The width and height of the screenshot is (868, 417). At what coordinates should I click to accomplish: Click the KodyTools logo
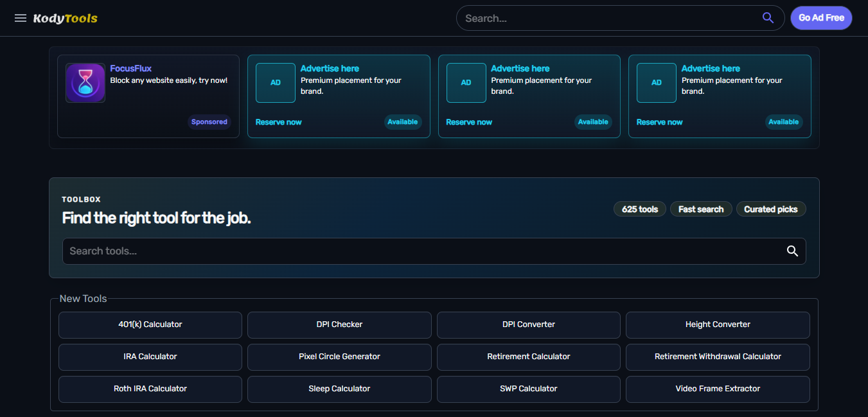point(66,18)
